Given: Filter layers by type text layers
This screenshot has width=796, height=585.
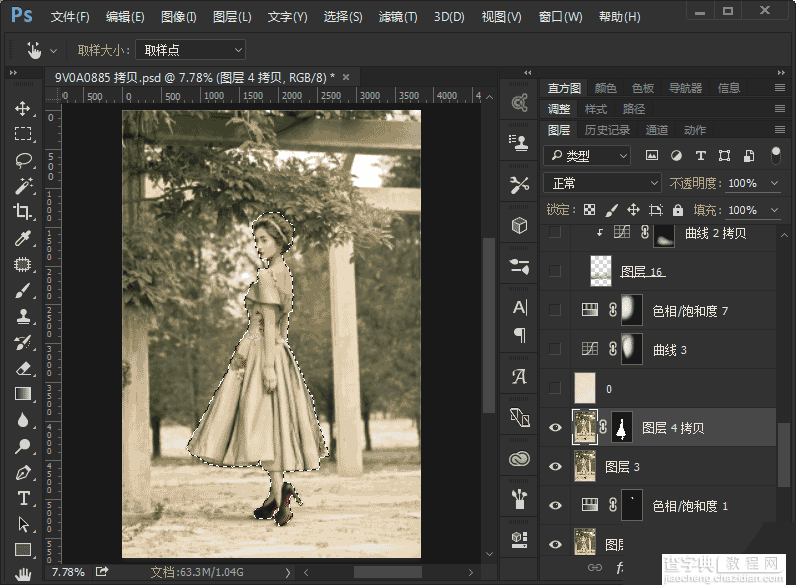Looking at the screenshot, I should 701,155.
